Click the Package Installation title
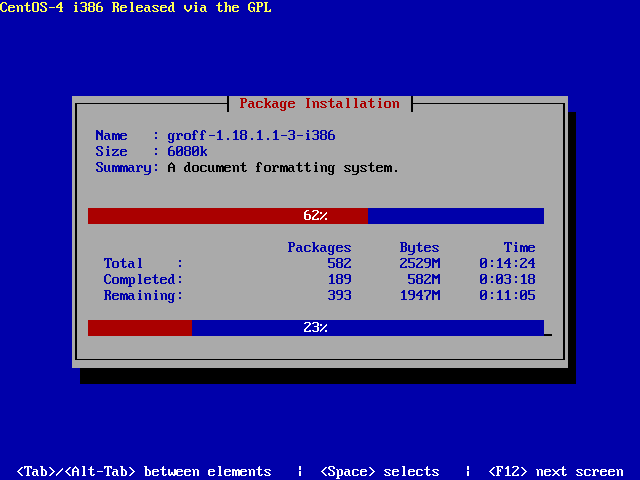 point(320,104)
